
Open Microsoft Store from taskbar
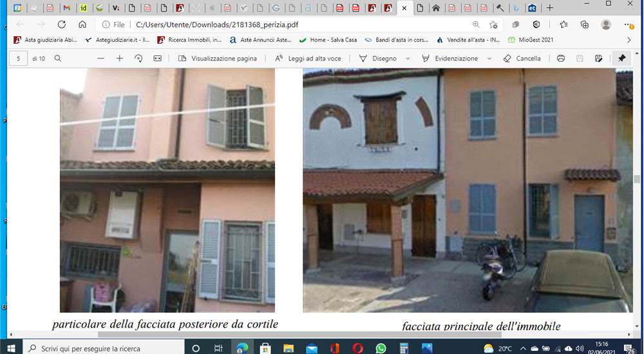(265, 348)
